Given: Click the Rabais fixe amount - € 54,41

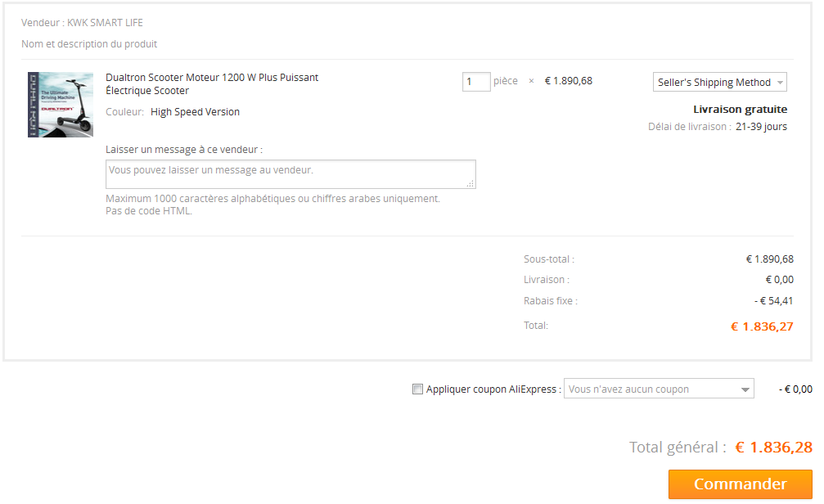Looking at the screenshot, I should (773, 301).
